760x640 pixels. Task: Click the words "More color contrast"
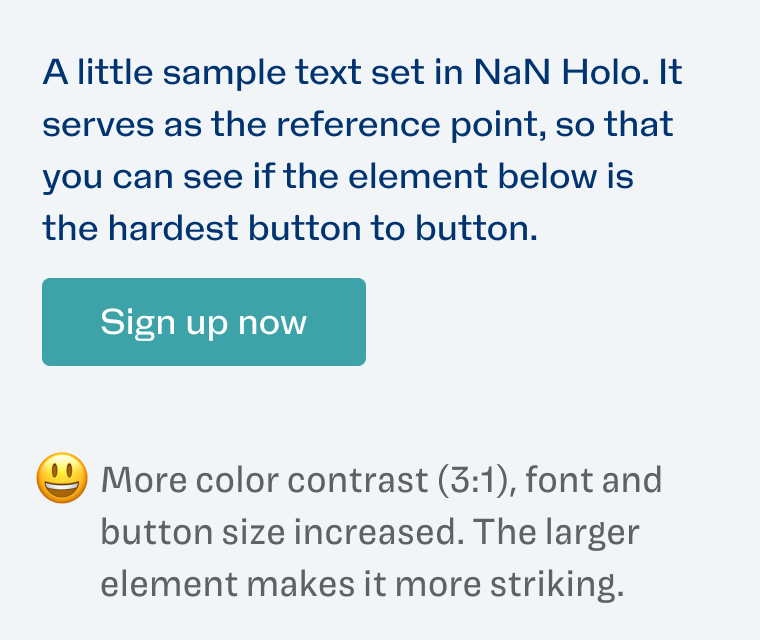coord(265,480)
